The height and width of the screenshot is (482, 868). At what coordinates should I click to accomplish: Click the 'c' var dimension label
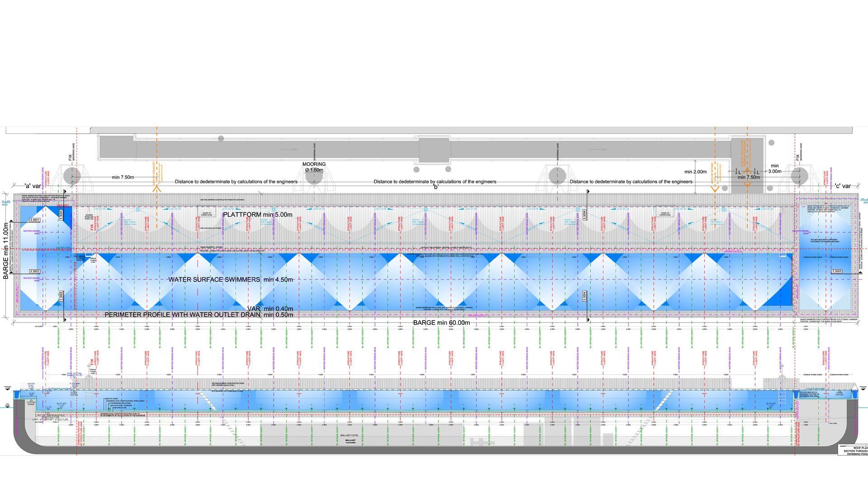click(842, 186)
